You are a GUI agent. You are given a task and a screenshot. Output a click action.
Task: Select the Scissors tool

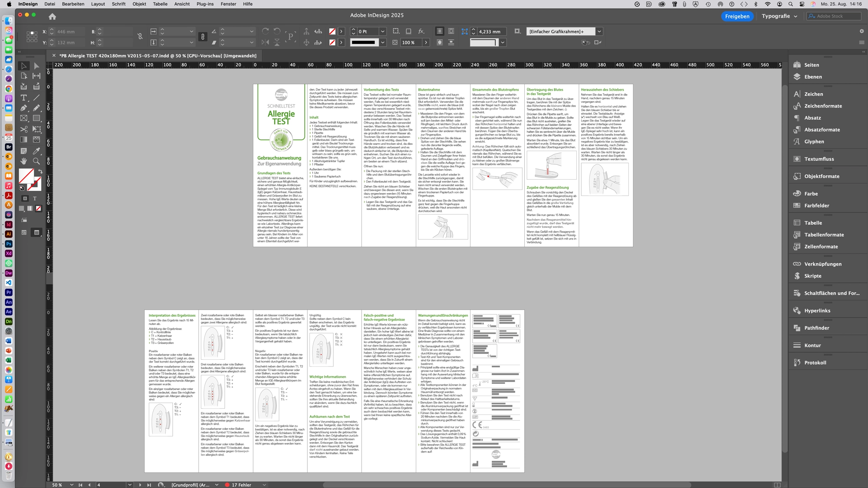click(24, 129)
